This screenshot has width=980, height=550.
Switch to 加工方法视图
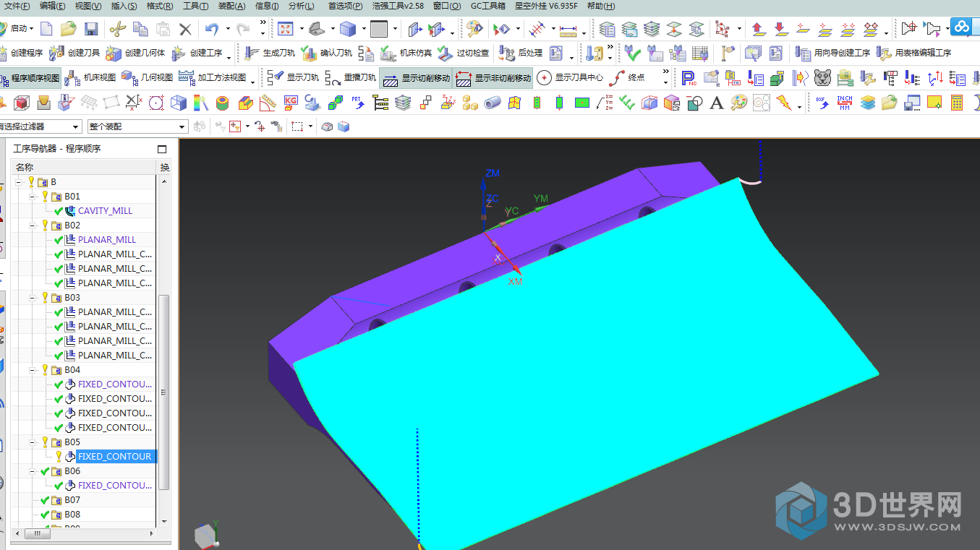pos(213,78)
